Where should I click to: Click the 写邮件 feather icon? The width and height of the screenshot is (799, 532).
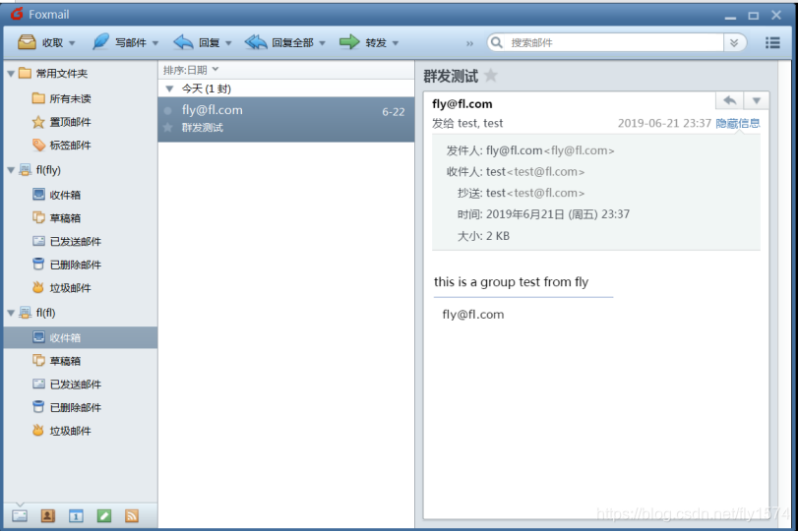100,41
